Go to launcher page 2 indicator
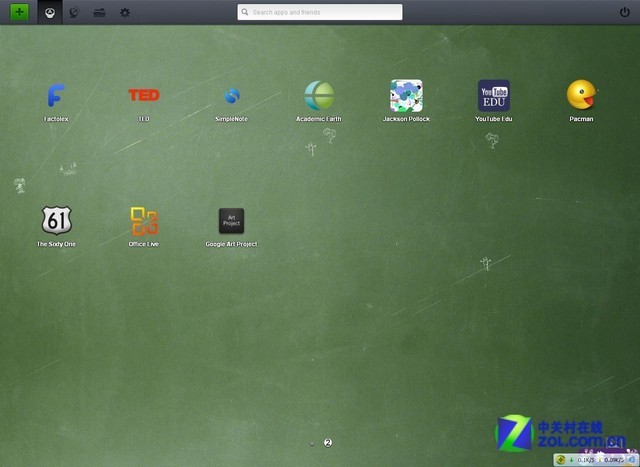 327,442
